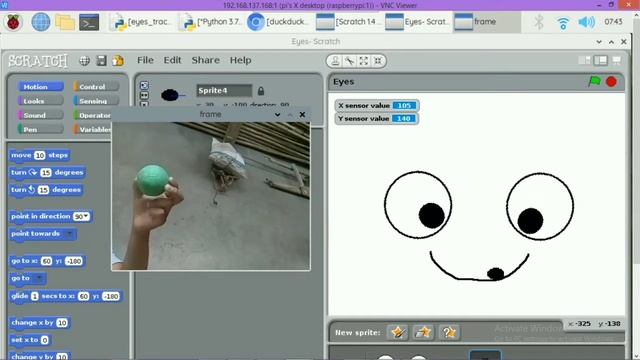Open the Help menu
This screenshot has height=360, width=640.
click(240, 60)
